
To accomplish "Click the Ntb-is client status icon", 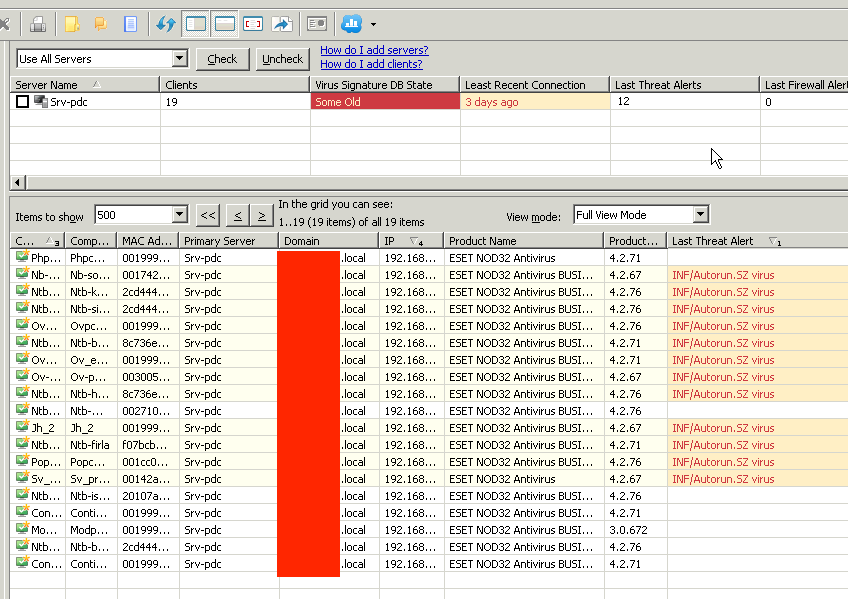I will 22,495.
